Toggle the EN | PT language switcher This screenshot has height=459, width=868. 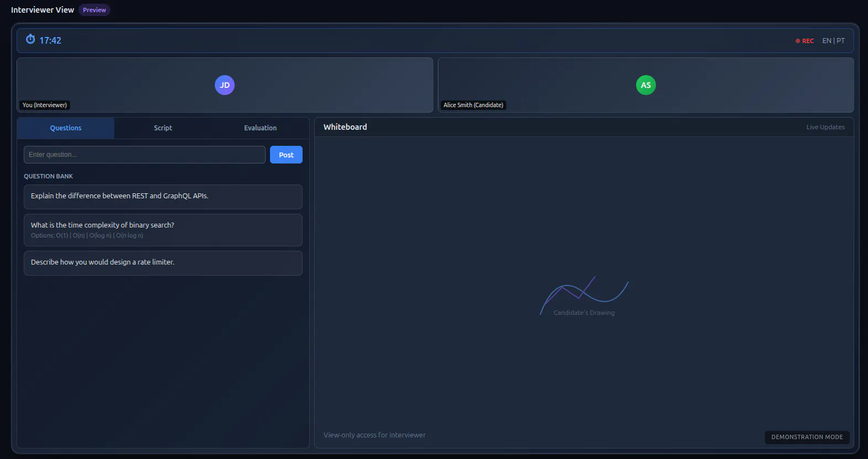click(x=833, y=41)
